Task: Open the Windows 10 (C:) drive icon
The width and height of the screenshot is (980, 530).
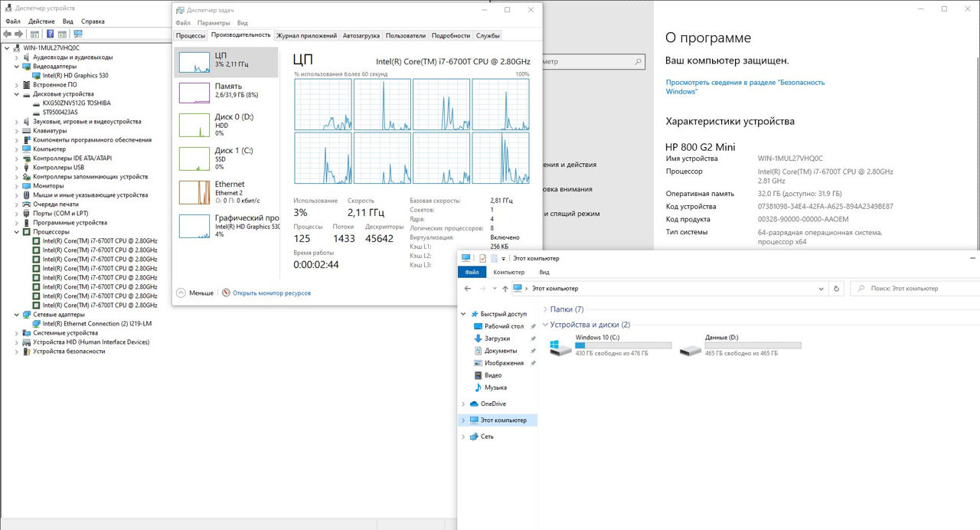Action: (560, 348)
